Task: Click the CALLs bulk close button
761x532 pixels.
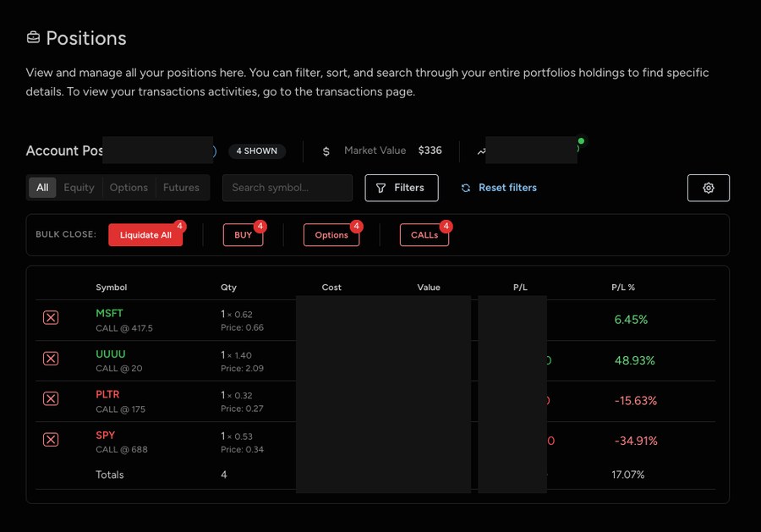Action: [424, 235]
